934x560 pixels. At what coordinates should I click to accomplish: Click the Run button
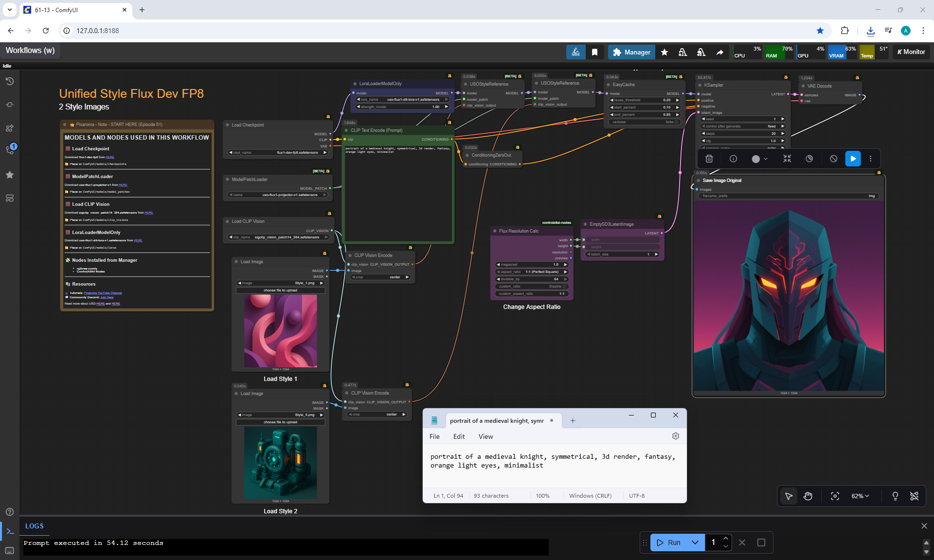[669, 542]
